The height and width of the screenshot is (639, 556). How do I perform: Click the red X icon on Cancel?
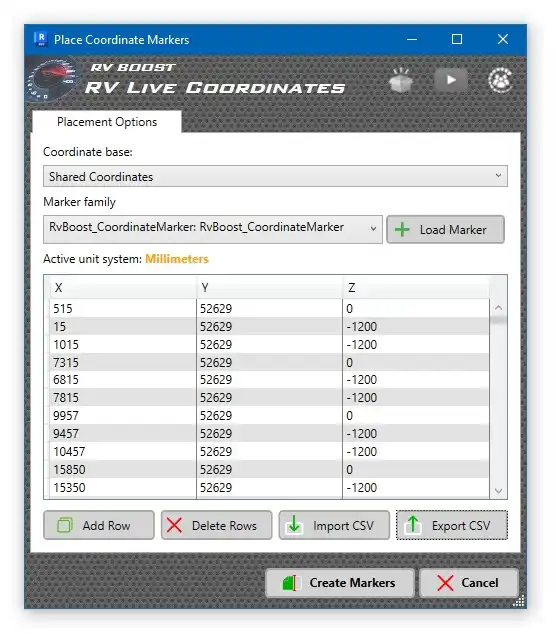[445, 583]
